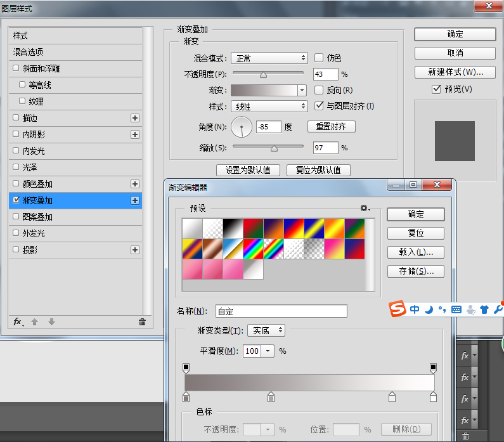The width and height of the screenshot is (504, 442).
Task: Open the presets gear menu in the gradient editor
Action: 365,208
